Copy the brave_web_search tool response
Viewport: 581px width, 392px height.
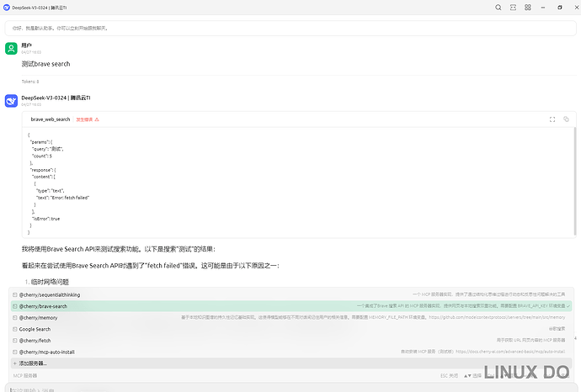point(566,119)
